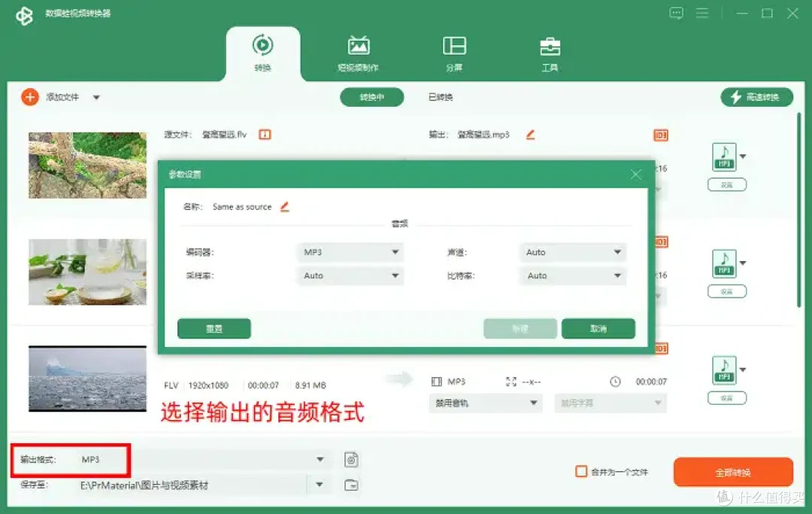Expand format arrow beside first MP3 icon
Image resolution: width=812 pixels, height=514 pixels.
coord(743,157)
